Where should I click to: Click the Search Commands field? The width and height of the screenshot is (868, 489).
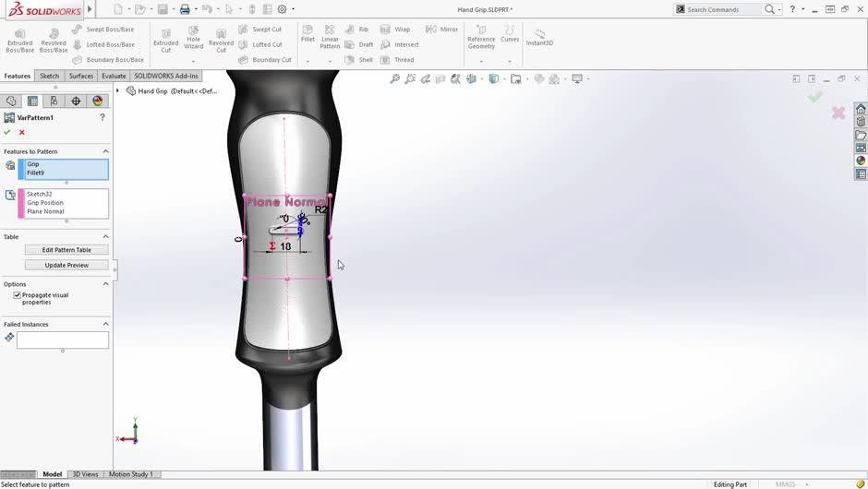click(x=723, y=9)
